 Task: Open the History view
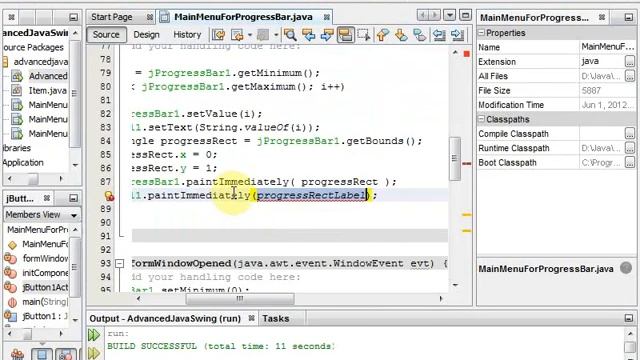pyautogui.click(x=187, y=35)
